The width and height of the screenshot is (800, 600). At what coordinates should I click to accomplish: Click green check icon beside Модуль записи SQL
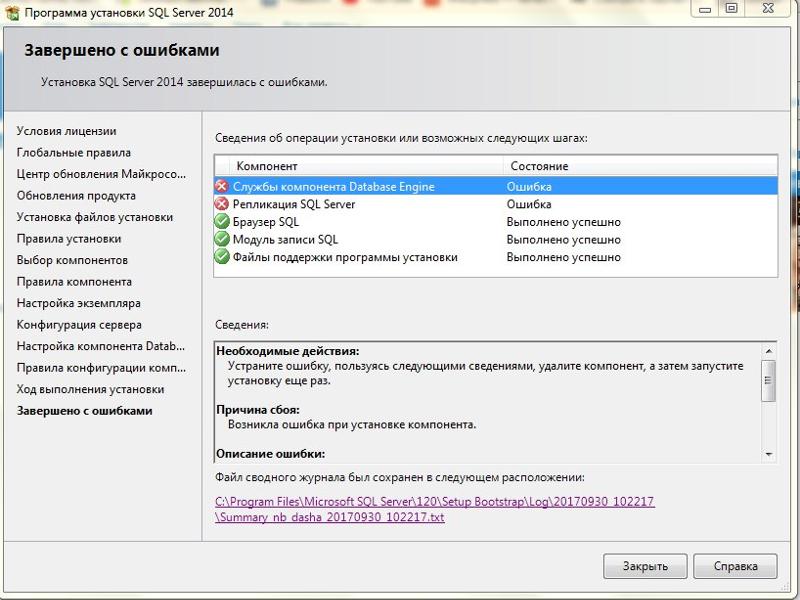(x=221, y=239)
